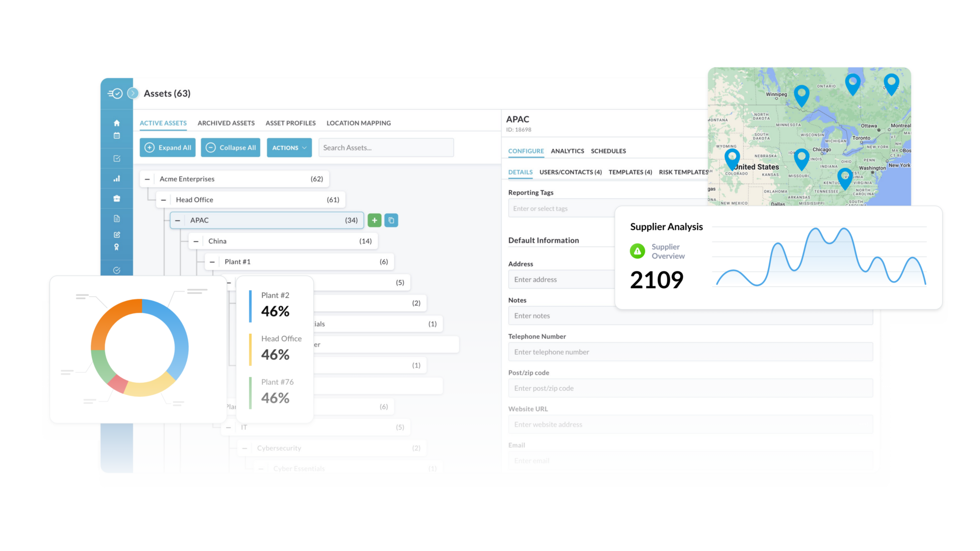
Task: Duplicate APAC using the copy icon
Action: 391,220
